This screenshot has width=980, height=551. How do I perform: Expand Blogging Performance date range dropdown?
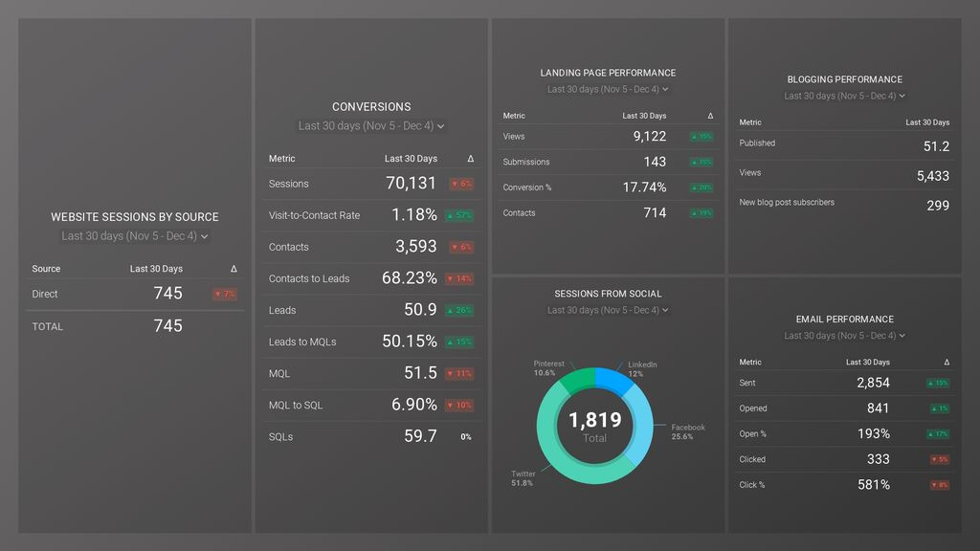[x=844, y=97]
